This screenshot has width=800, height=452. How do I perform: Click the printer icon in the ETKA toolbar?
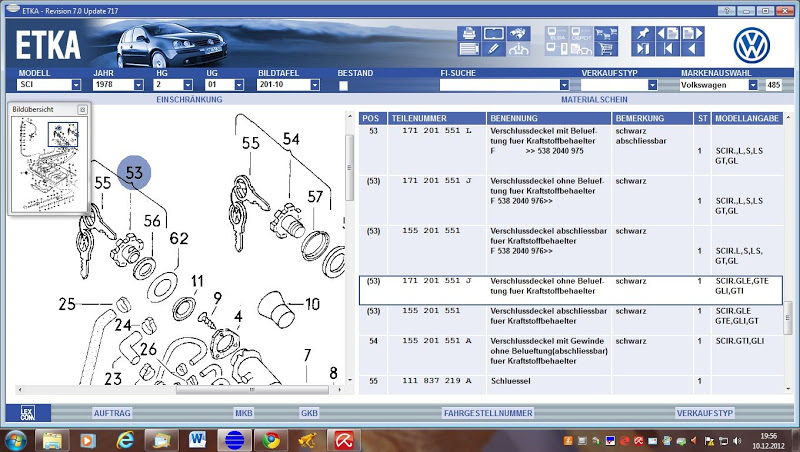(x=468, y=33)
